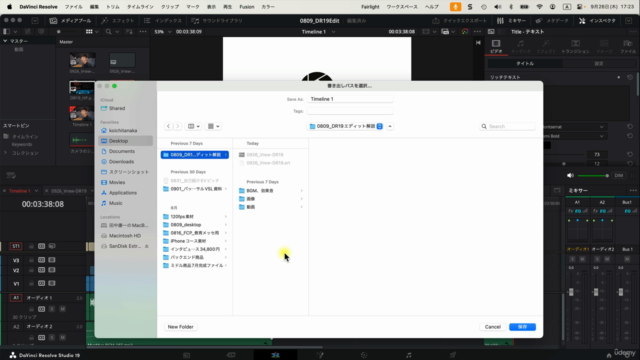
Task: Click Cancel in the save dialog
Action: tap(493, 327)
